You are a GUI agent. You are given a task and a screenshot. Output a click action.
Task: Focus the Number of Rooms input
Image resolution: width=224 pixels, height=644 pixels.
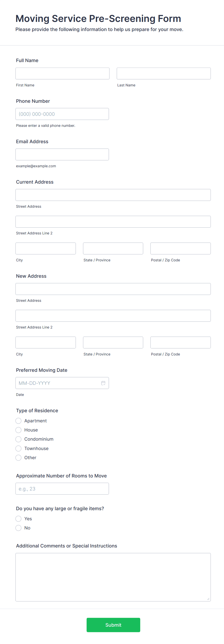(x=62, y=489)
